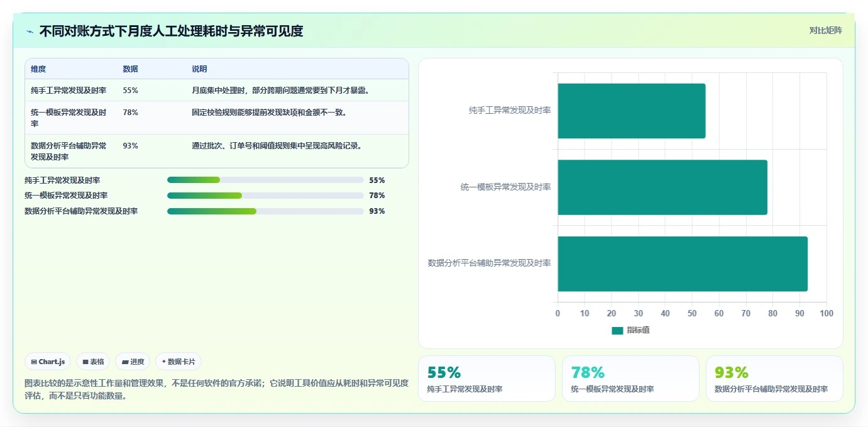
Task: Click table cell 统一模板异常发现及时率
Action: (x=69, y=118)
